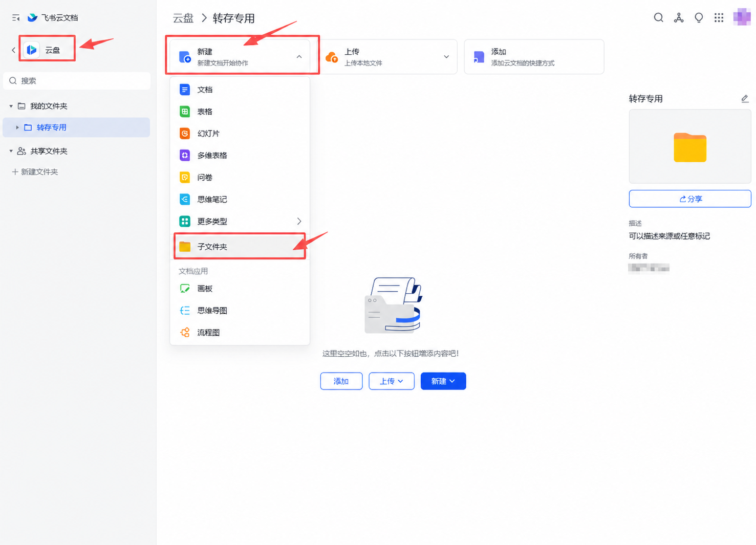This screenshot has height=545, width=756.
Task: Expand the 转存专用 folder in sidebar tree
Action: point(17,127)
